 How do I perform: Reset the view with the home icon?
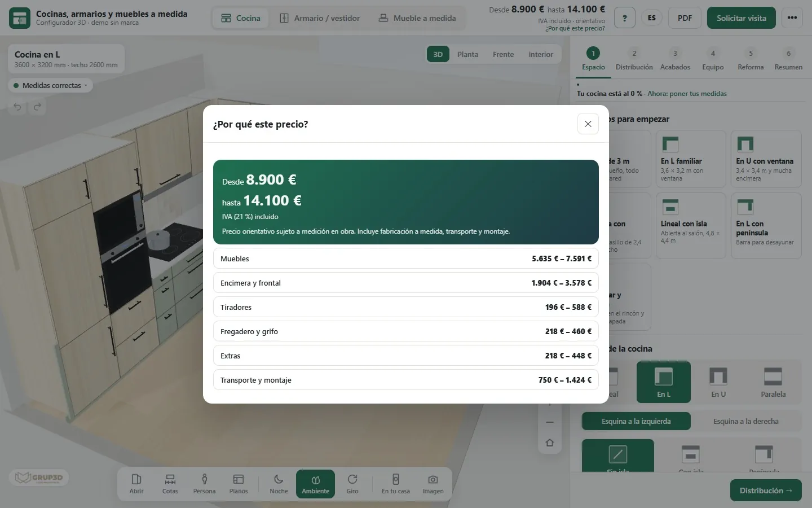point(550,443)
